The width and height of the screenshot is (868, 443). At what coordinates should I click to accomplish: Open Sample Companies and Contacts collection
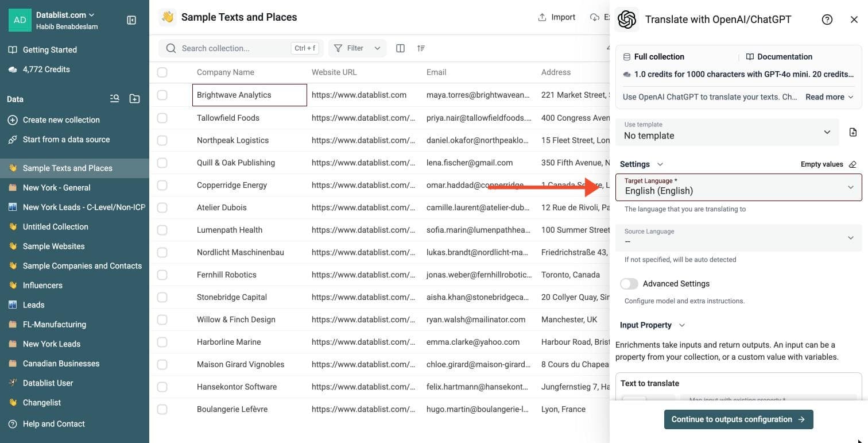click(x=75, y=266)
